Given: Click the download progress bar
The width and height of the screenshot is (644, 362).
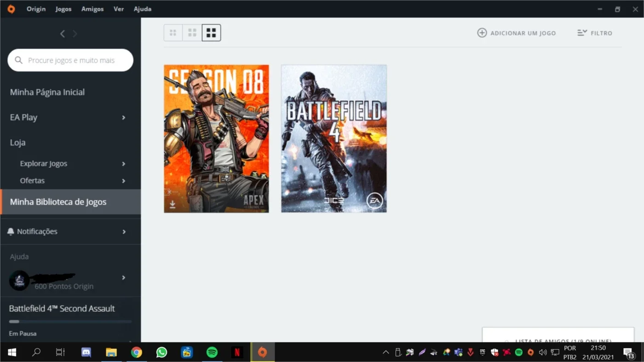Looking at the screenshot, I should tap(70, 322).
